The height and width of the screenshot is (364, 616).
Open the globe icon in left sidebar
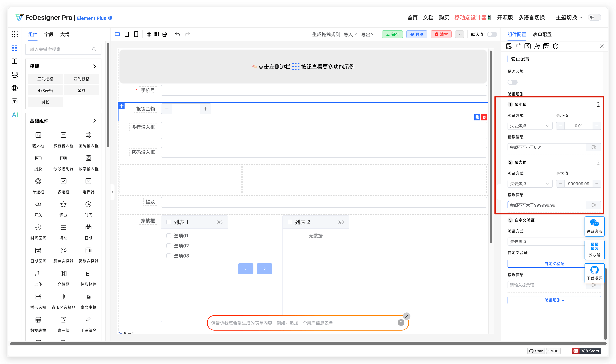(x=15, y=88)
